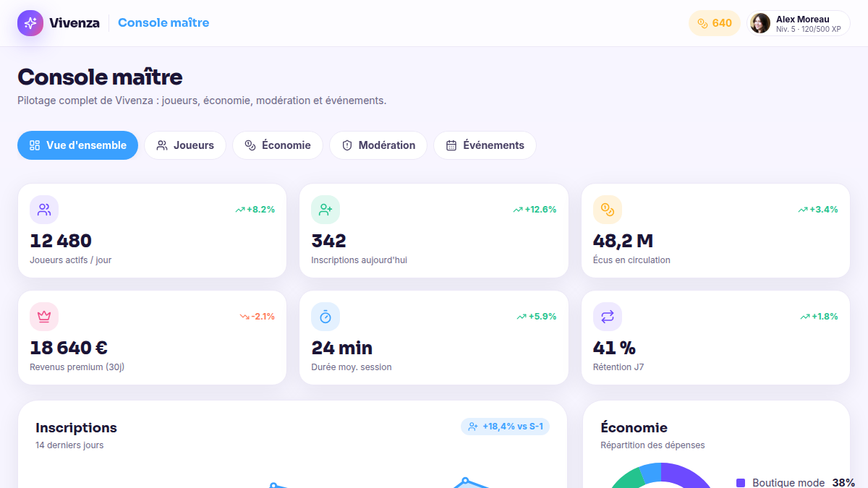
Task: Click the grid icon in Vue d'ensemble tab
Action: pyautogui.click(x=35, y=145)
